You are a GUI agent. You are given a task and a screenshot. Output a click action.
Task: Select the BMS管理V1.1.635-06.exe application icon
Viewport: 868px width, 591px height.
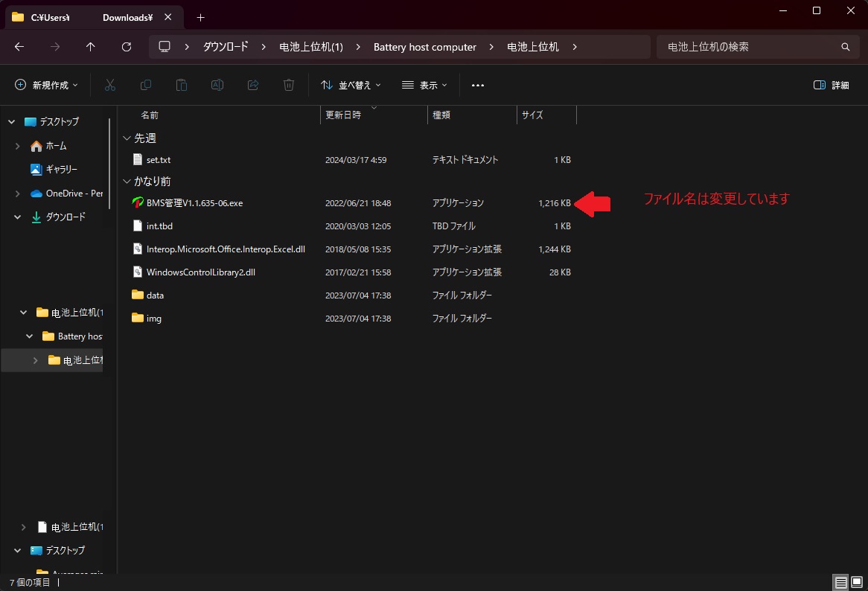[137, 202]
